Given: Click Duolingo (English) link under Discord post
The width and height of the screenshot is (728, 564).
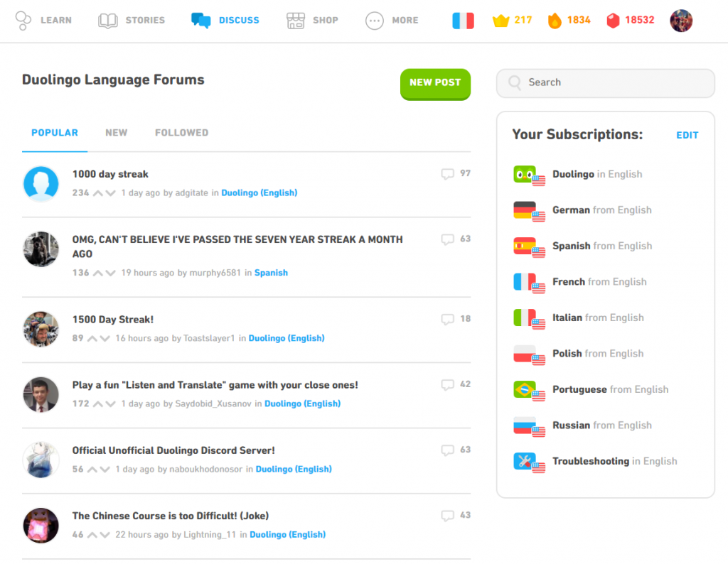Looking at the screenshot, I should (294, 470).
